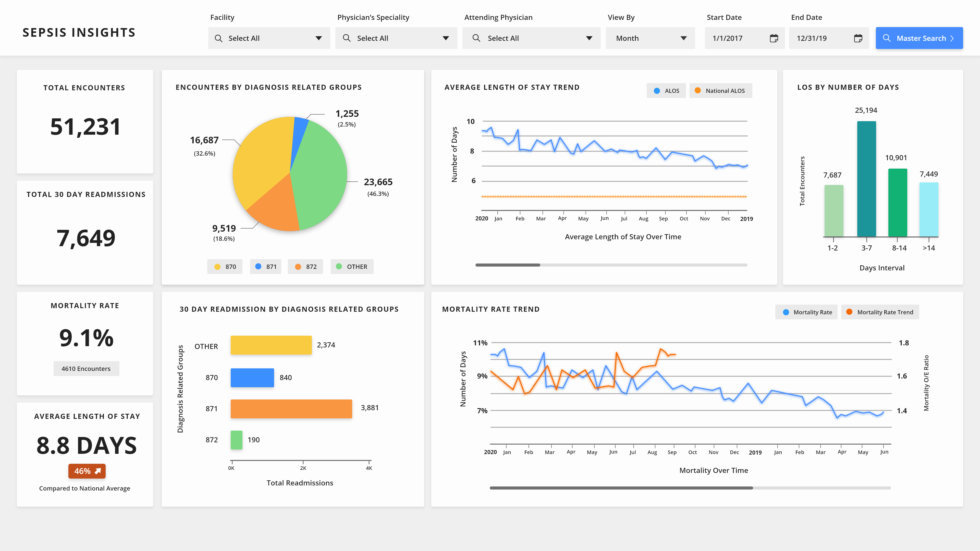Click the ALOS trend horizontal scrollbar
This screenshot has width=980, height=551.
click(x=508, y=265)
